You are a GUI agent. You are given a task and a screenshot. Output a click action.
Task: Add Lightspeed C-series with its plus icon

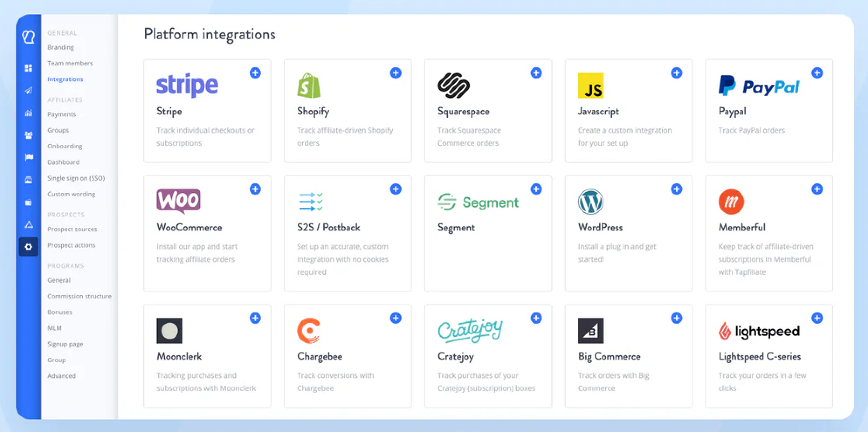coord(817,318)
